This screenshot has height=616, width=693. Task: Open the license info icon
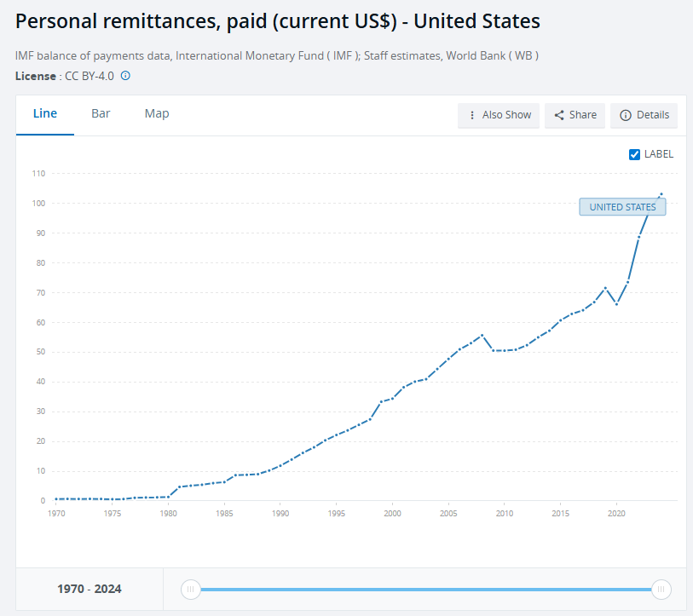click(125, 76)
